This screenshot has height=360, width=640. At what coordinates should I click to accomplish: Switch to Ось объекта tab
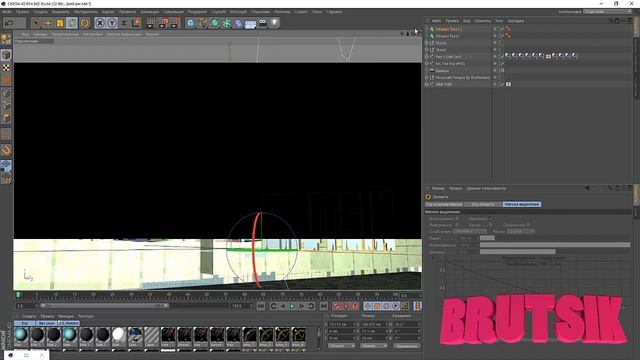[483, 204]
